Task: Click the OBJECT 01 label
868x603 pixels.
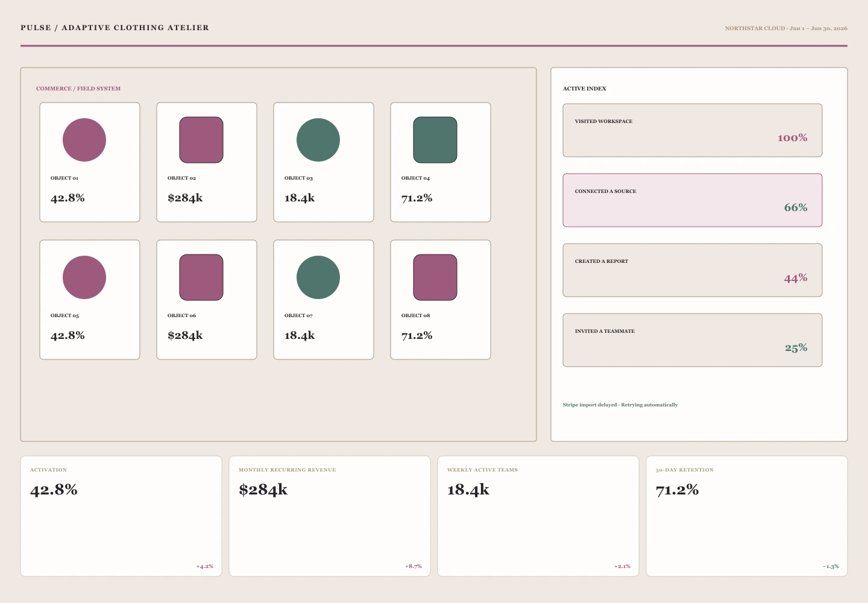Action: [x=64, y=178]
